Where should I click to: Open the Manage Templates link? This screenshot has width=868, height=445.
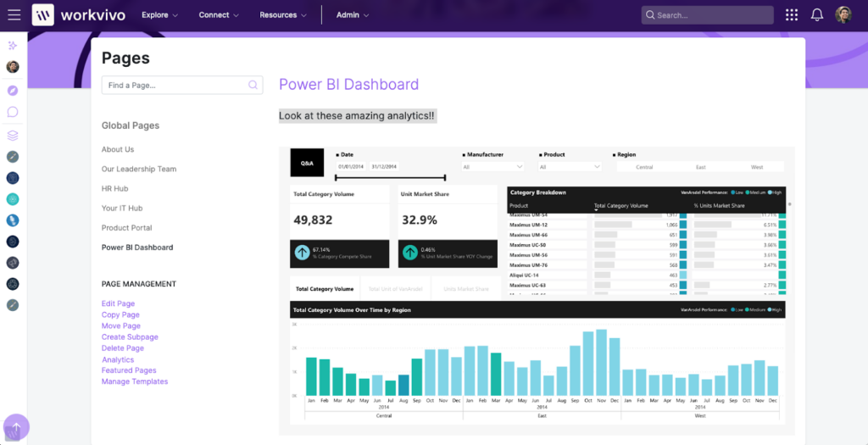[x=135, y=381]
